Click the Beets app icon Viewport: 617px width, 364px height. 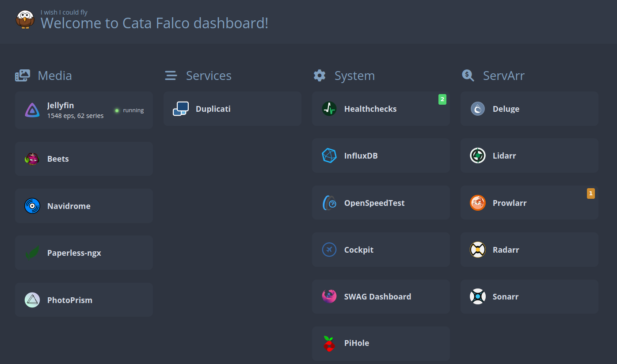pyautogui.click(x=32, y=159)
